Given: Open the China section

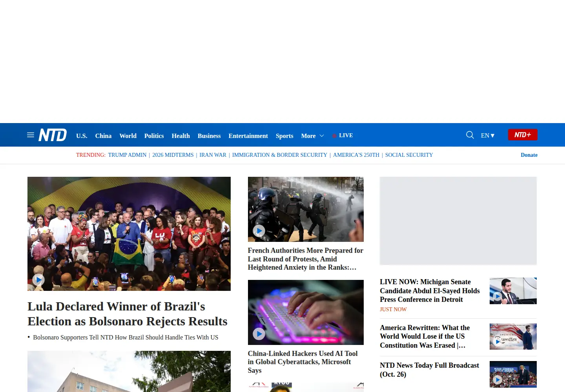Looking at the screenshot, I should (103, 136).
